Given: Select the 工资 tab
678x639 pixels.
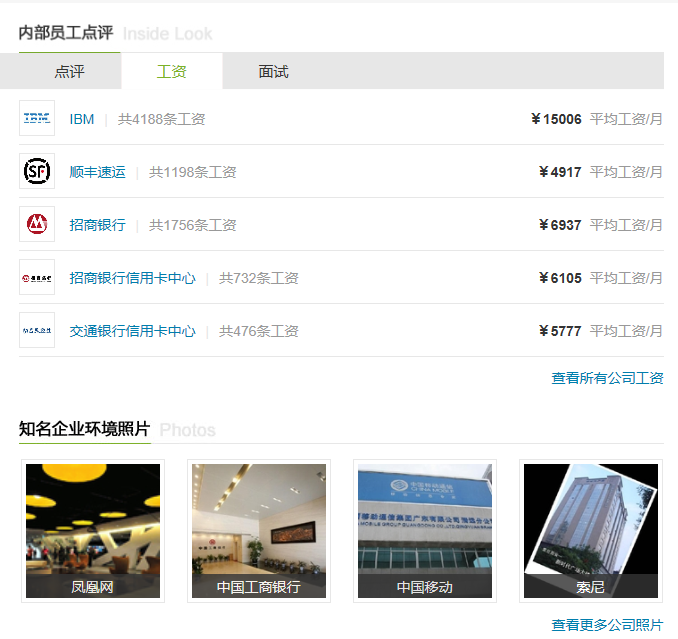Looking at the screenshot, I should pos(172,71).
